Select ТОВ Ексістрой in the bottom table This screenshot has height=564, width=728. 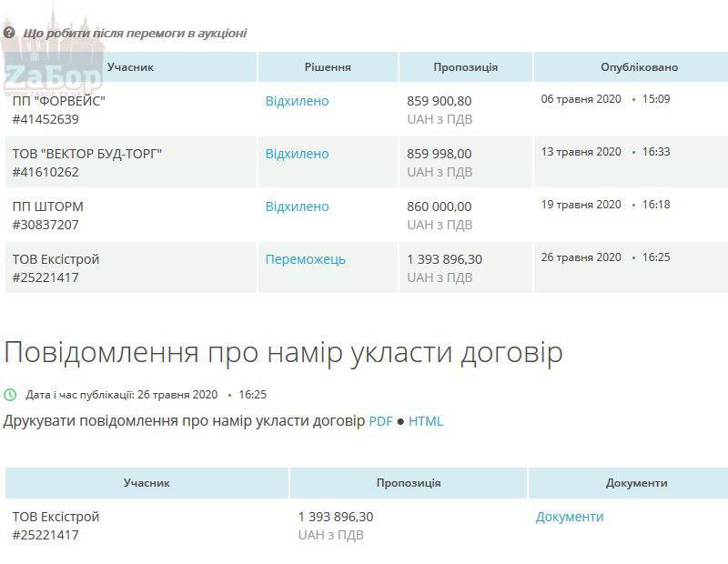click(x=56, y=517)
